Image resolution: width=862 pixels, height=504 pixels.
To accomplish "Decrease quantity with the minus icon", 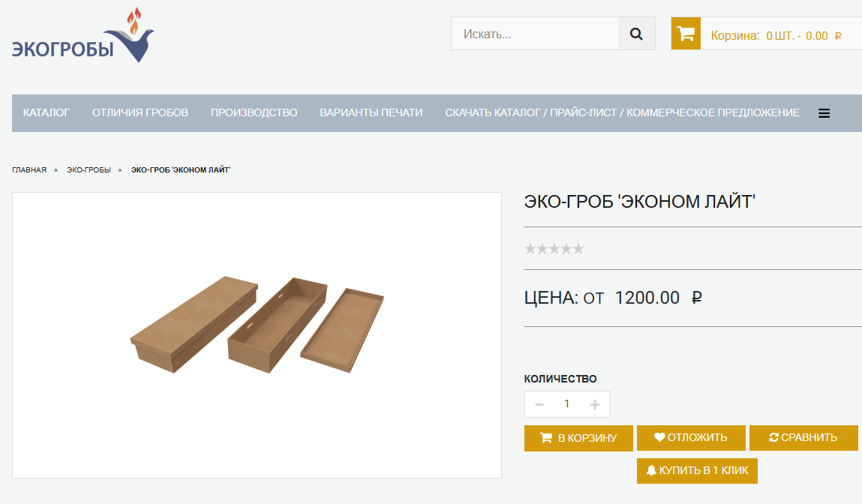I will tap(539, 404).
